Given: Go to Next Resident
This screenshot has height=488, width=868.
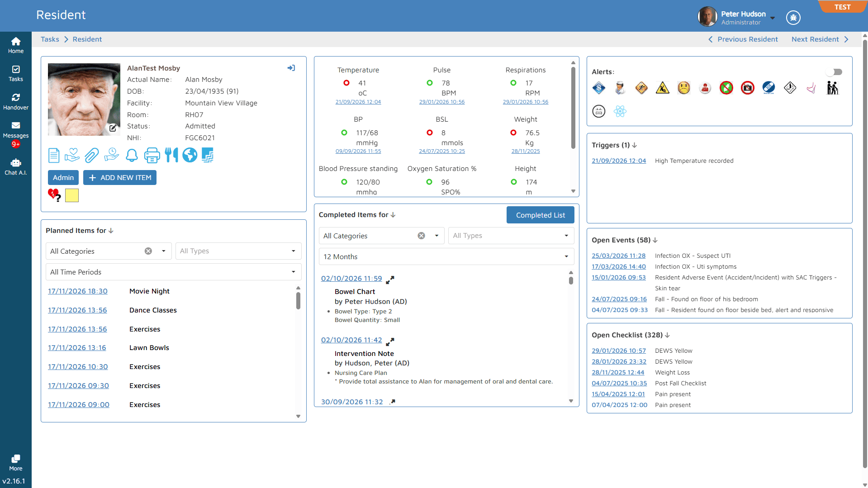Looking at the screenshot, I should click(x=820, y=39).
